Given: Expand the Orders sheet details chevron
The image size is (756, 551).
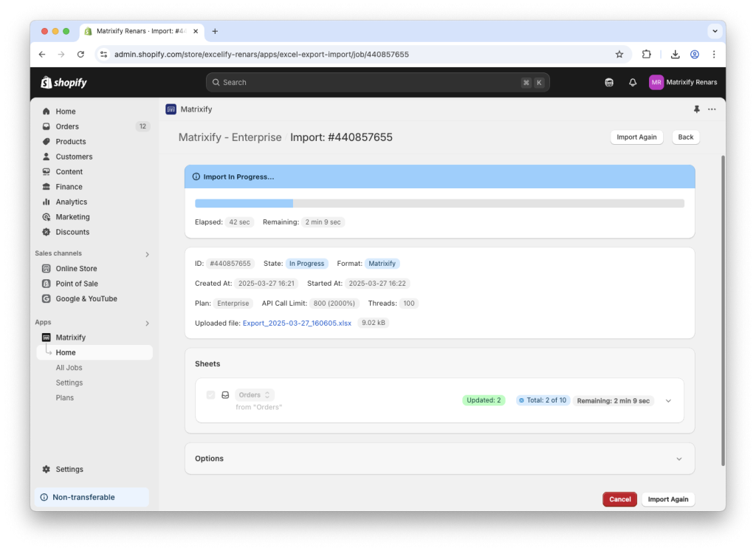Looking at the screenshot, I should pos(668,400).
